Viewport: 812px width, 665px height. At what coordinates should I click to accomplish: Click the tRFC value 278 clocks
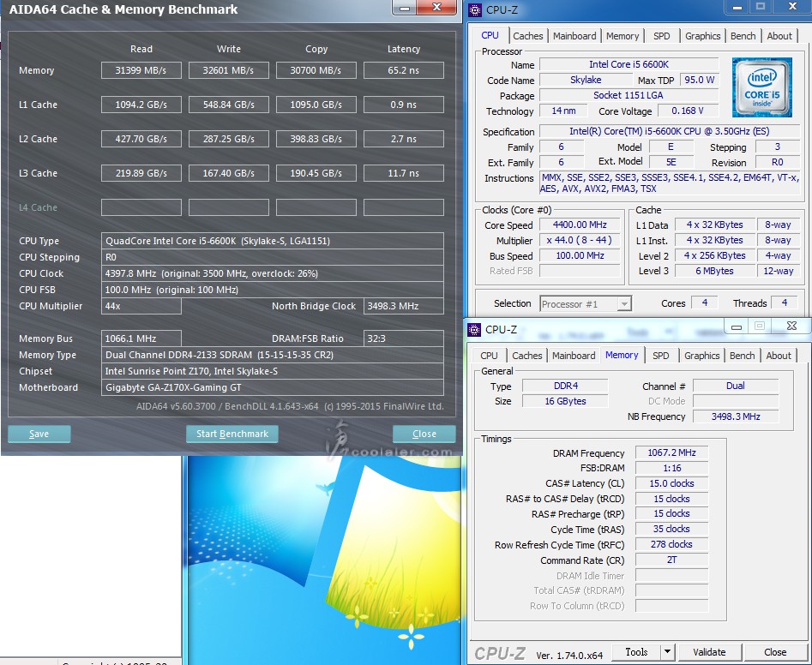671,544
